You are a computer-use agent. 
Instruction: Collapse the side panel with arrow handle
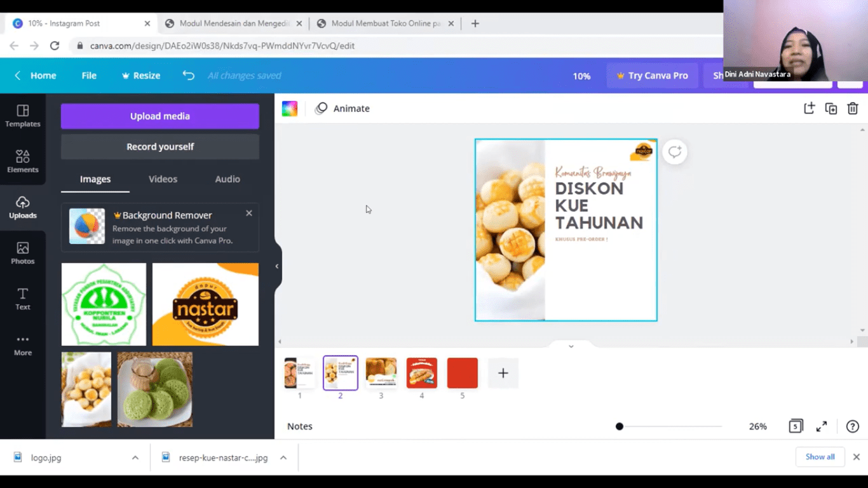(277, 266)
